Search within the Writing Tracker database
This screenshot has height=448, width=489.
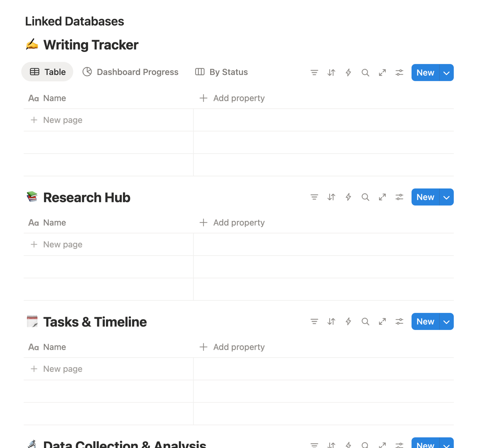coord(365,73)
